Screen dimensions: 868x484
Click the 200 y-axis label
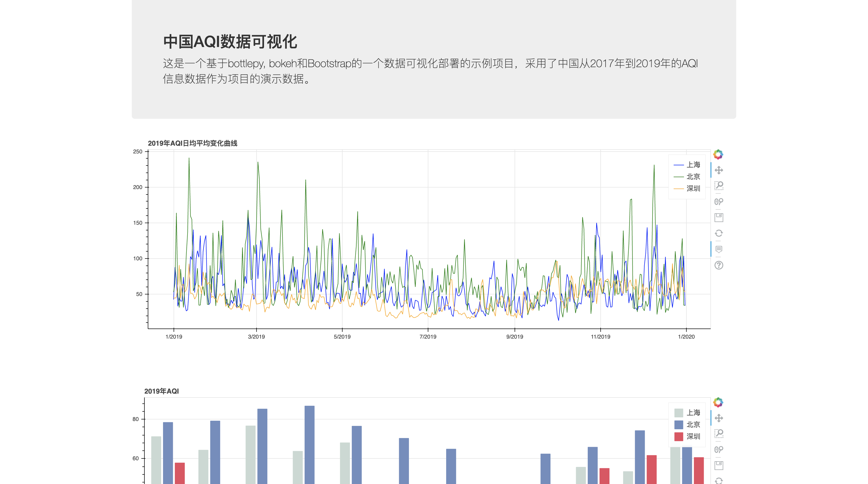(138, 187)
